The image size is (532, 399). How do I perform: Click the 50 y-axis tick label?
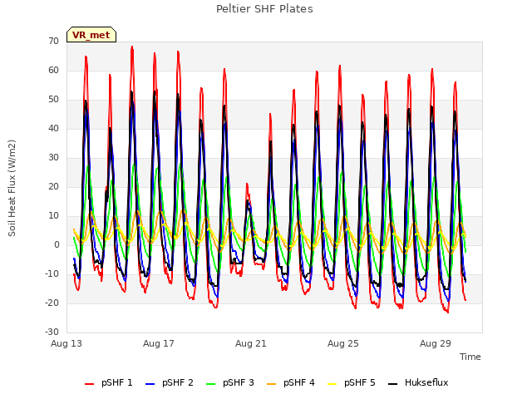pos(53,100)
